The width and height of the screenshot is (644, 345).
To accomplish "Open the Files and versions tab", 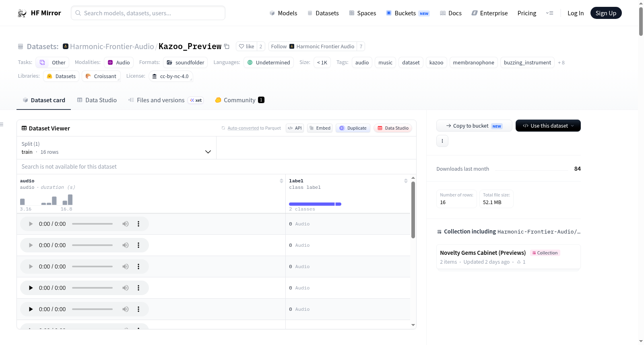I will coord(166,100).
